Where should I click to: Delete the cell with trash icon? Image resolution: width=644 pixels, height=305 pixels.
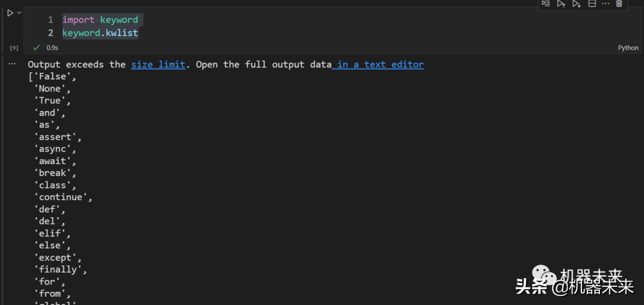coord(619,4)
